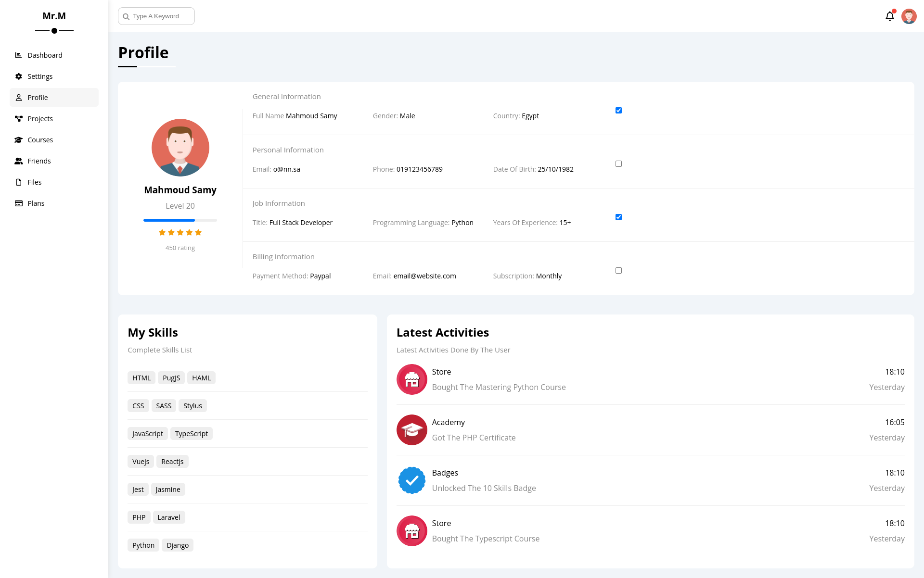
Task: Click the Friends people icon in the sidebar
Action: point(18,161)
